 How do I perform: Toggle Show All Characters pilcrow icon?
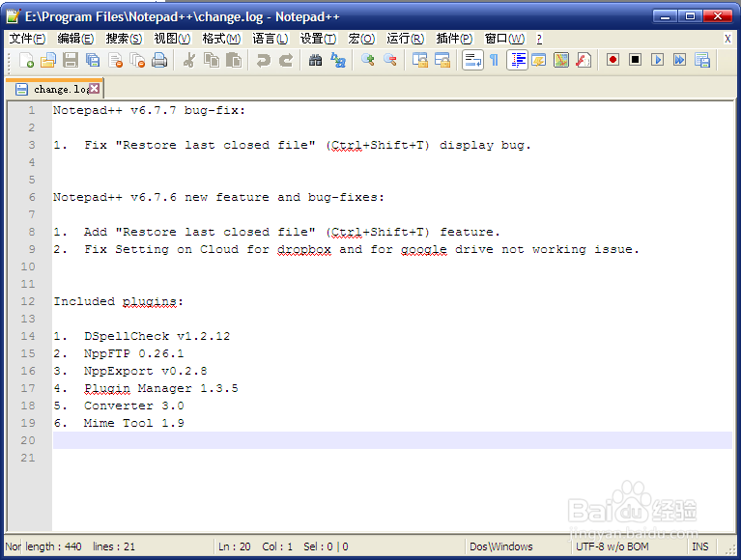tap(495, 60)
